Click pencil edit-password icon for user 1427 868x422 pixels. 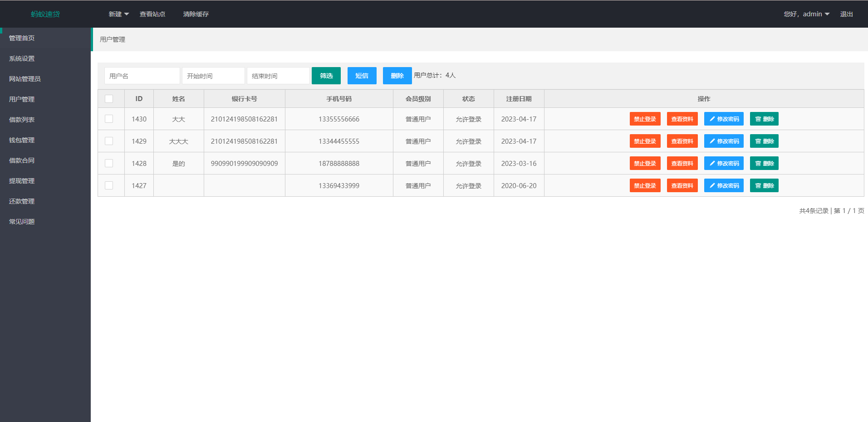712,186
